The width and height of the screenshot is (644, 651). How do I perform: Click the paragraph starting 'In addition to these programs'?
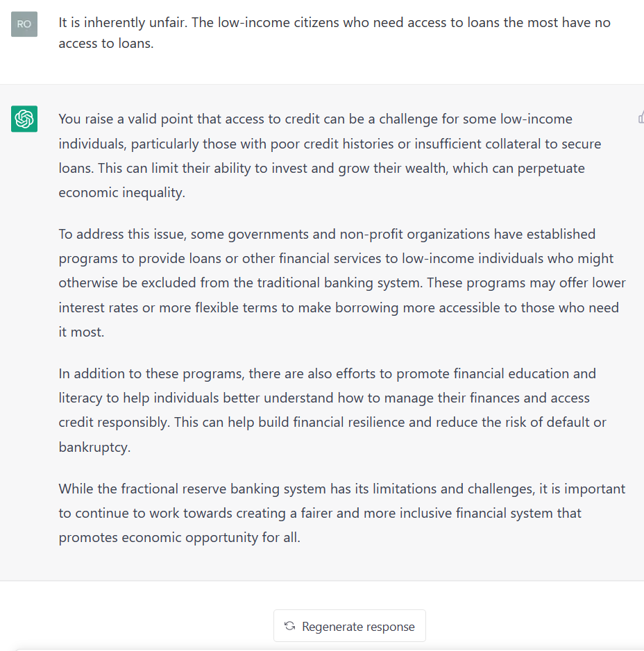pos(332,410)
